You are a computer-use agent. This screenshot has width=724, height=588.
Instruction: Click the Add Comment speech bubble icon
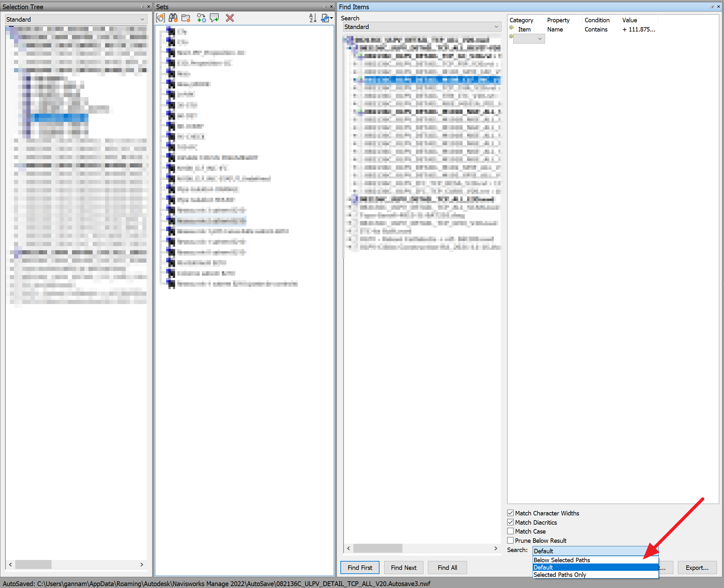pyautogui.click(x=215, y=18)
